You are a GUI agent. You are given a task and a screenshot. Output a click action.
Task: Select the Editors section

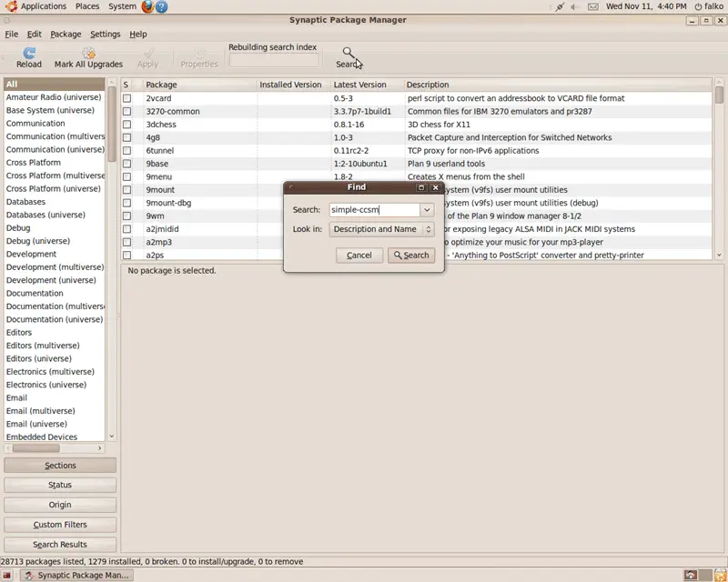[55, 332]
